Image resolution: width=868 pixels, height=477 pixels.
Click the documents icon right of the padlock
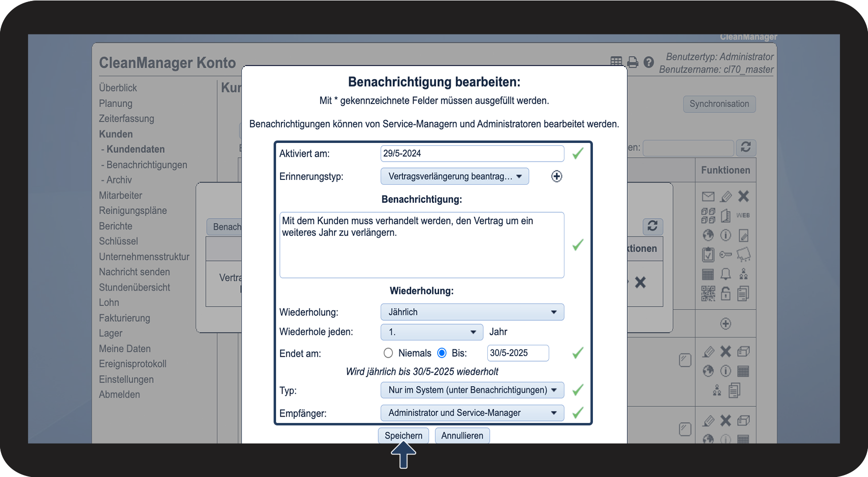(743, 293)
